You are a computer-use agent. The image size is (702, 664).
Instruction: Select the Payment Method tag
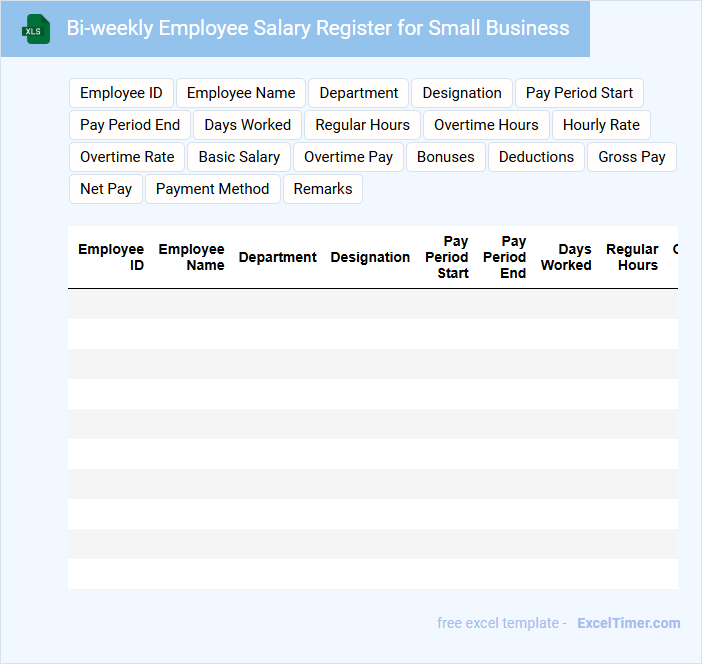click(x=212, y=189)
